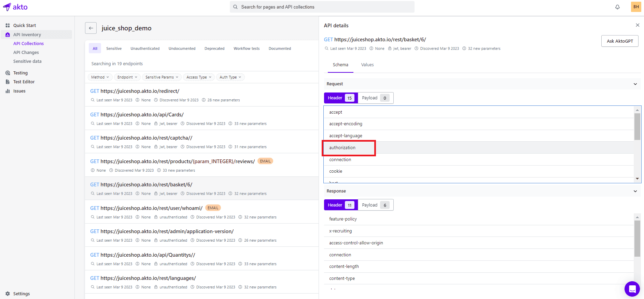Screen dimensions: 644x299
Task: Open the api/Quantitys endpoint row
Action: [201, 258]
